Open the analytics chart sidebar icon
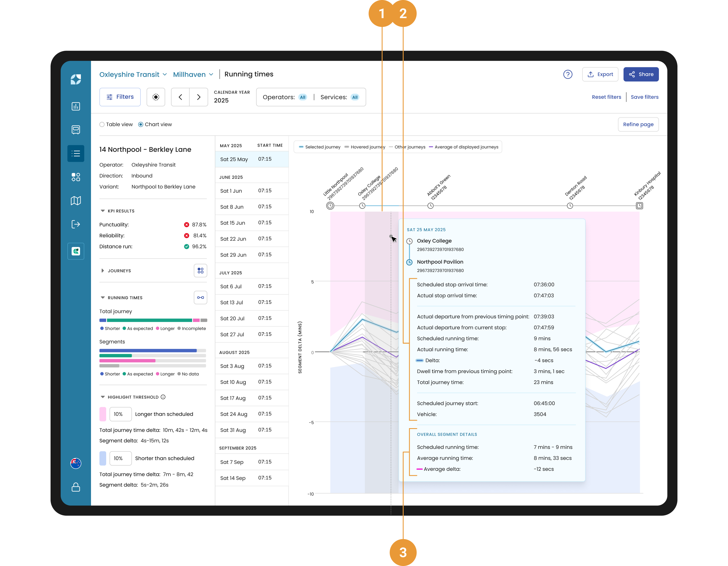The height and width of the screenshot is (566, 728). click(76, 106)
